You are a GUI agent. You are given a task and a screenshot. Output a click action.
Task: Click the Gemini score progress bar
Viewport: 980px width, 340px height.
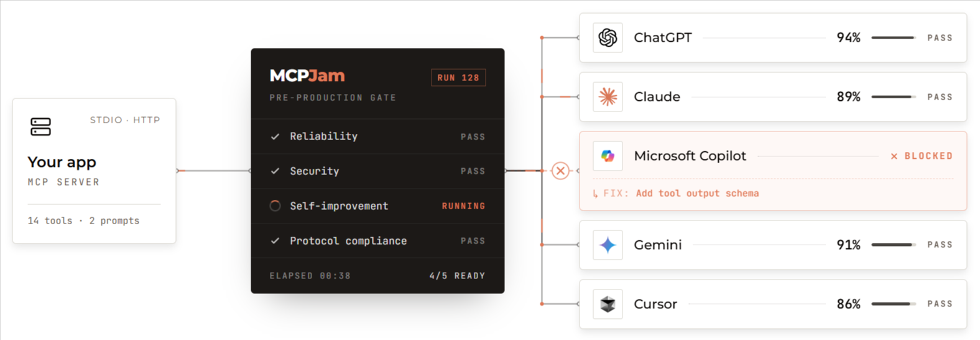tap(893, 245)
